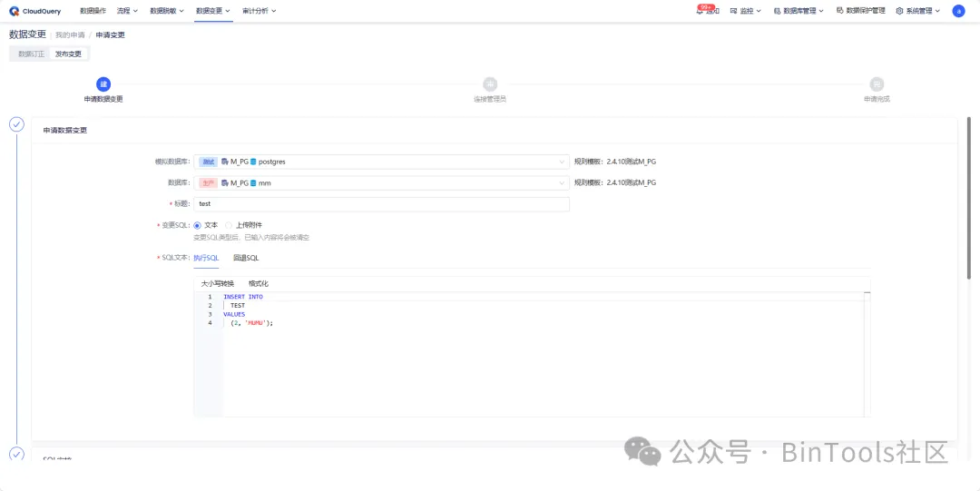Select the 上传附件 radio option
Image resolution: width=980 pixels, height=491 pixels.
[x=229, y=225]
